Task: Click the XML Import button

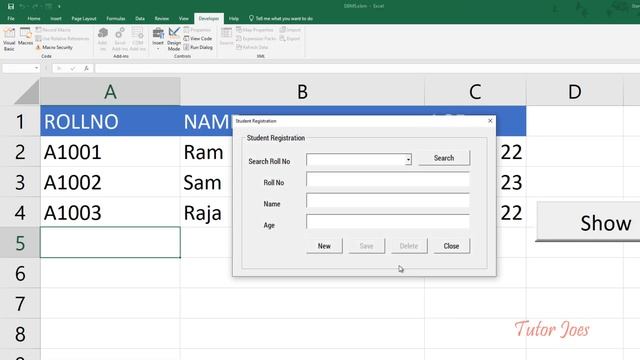Action: [290, 30]
